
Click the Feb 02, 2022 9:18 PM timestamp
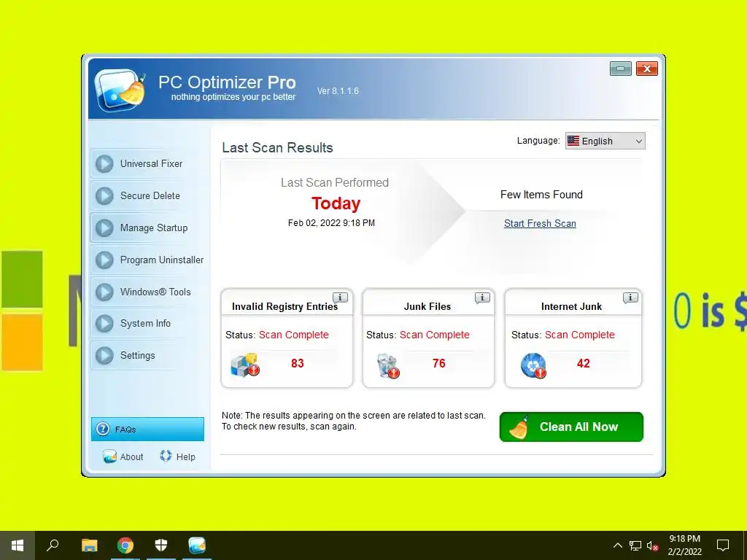click(331, 223)
